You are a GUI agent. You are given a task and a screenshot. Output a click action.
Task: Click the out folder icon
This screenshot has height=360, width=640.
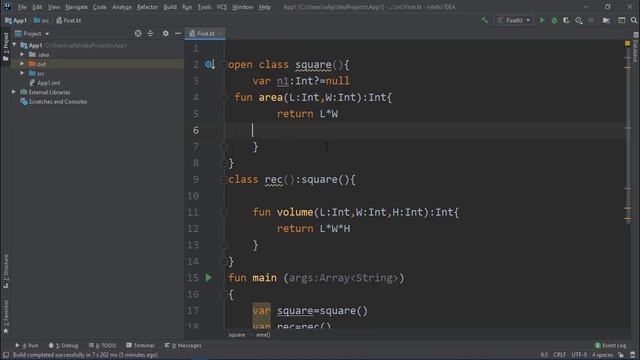tap(32, 64)
